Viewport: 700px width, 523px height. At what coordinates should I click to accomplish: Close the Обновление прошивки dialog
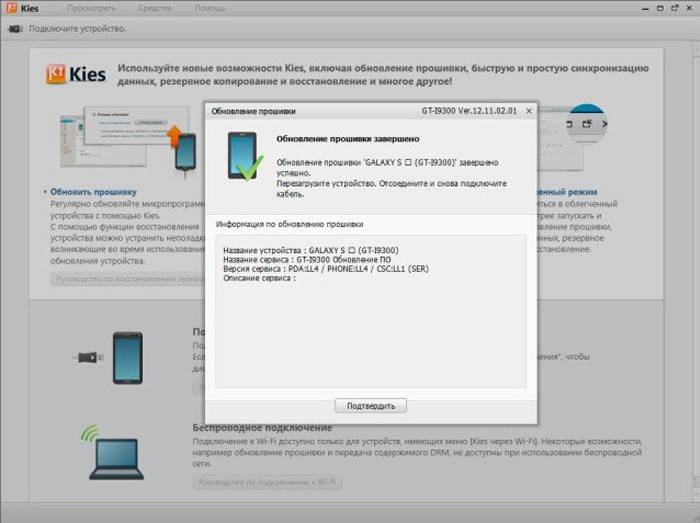529,111
